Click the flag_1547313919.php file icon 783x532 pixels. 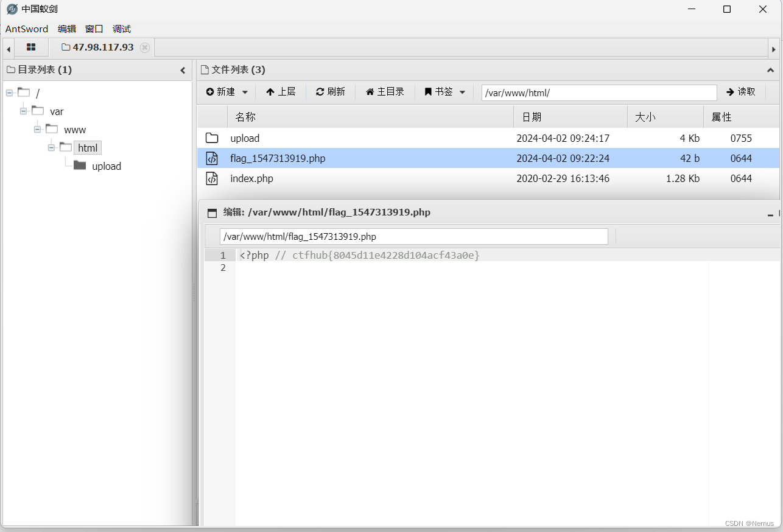pyautogui.click(x=212, y=158)
